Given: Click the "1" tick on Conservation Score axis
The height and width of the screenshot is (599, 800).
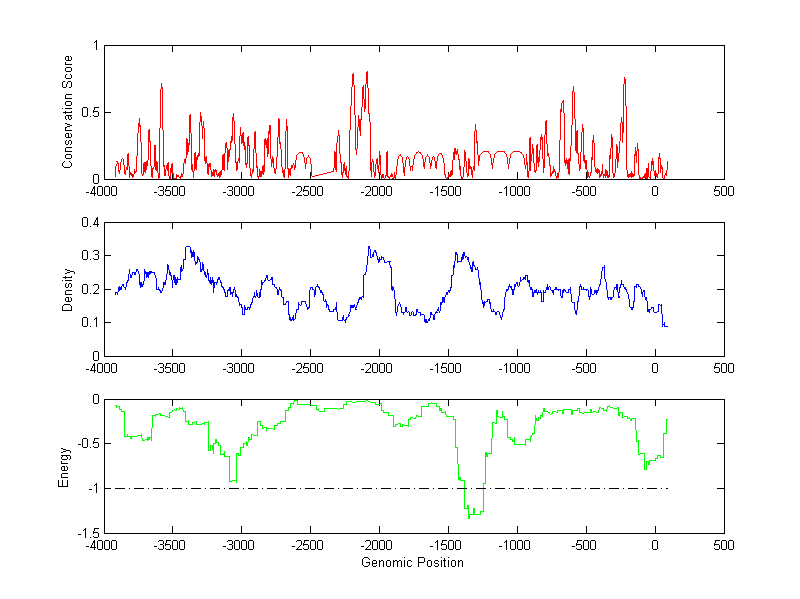Looking at the screenshot, I should click(94, 46).
